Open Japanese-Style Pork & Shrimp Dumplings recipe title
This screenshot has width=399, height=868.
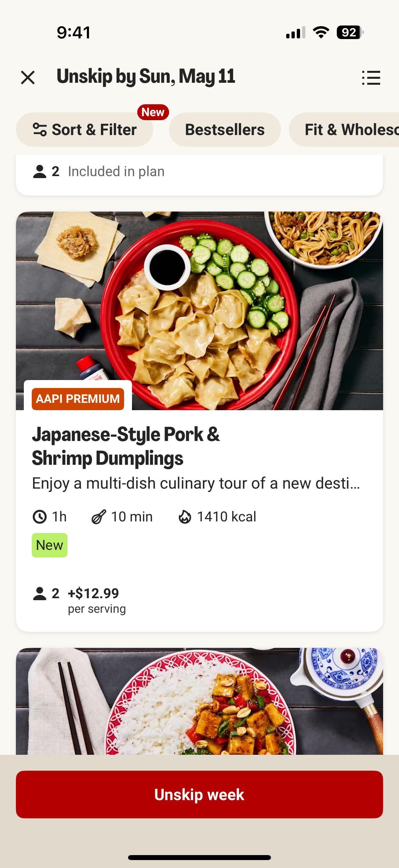point(126,446)
